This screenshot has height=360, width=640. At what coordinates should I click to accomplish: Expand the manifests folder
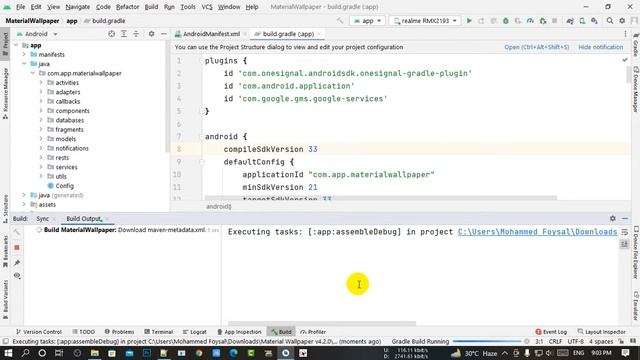pyautogui.click(x=24, y=54)
